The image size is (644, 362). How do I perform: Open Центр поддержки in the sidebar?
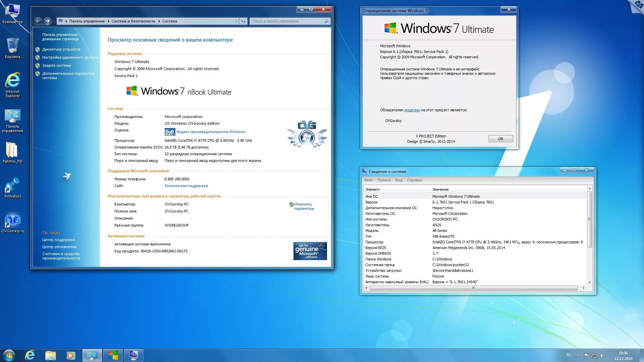(x=58, y=240)
